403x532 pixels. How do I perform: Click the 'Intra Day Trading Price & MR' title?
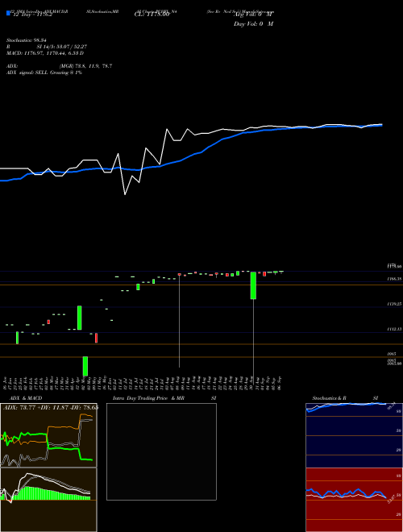click(x=148, y=398)
